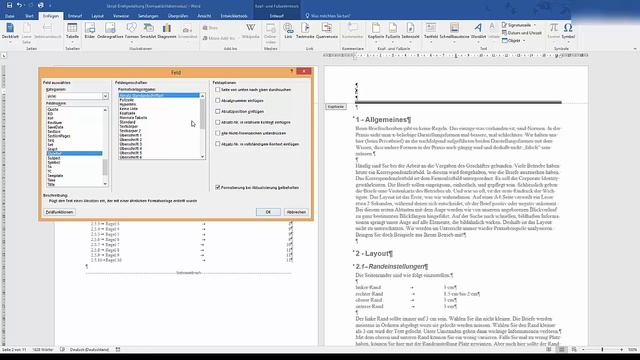Image resolution: width=640 pixels, height=360 pixels.
Task: Click the Textmarke bookmark icon
Action: [x=305, y=31]
